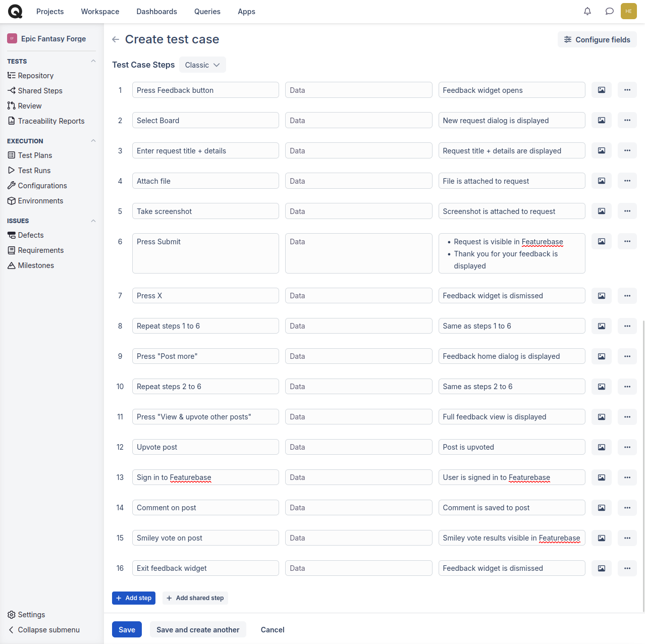The height and width of the screenshot is (644, 645).
Task: Collapse the ISSUES sidebar section
Action: point(93,221)
